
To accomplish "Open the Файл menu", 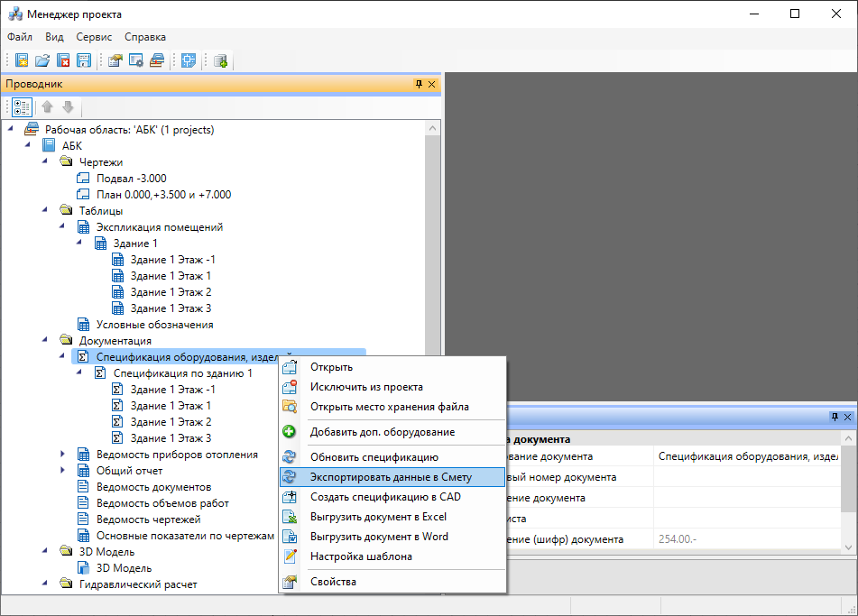I will [x=20, y=37].
